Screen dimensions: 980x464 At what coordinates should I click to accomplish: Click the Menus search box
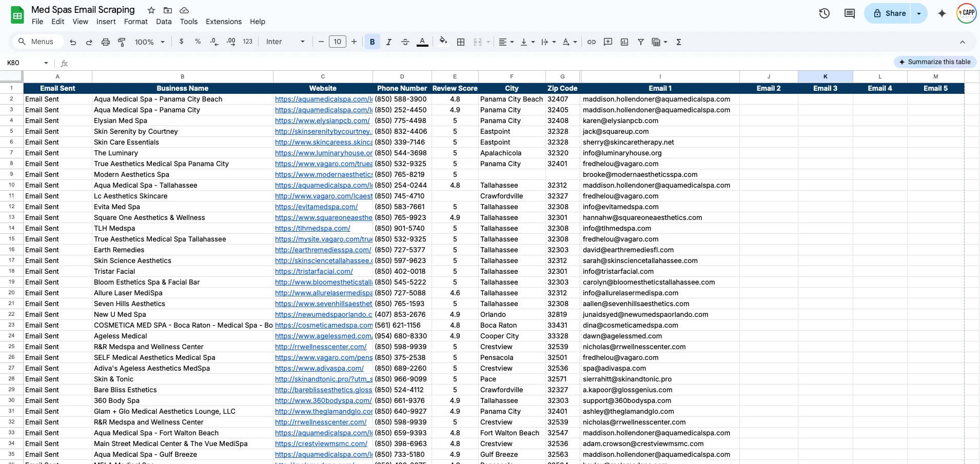point(38,42)
